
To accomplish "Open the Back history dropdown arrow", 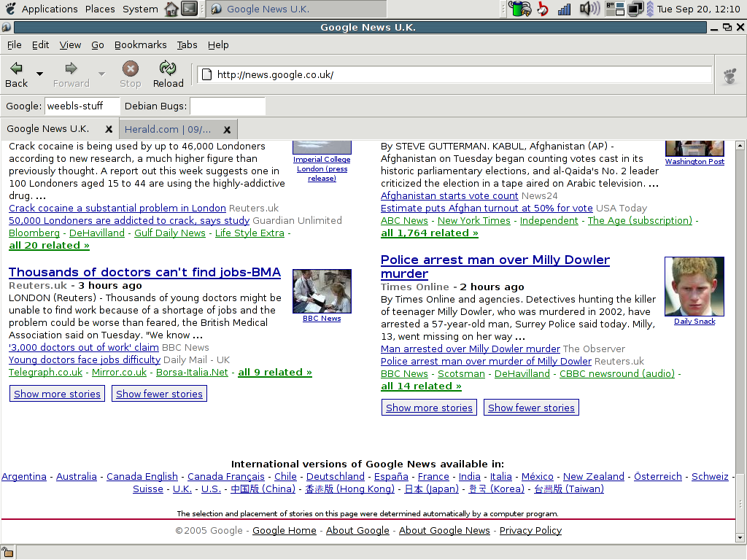I will [40, 74].
